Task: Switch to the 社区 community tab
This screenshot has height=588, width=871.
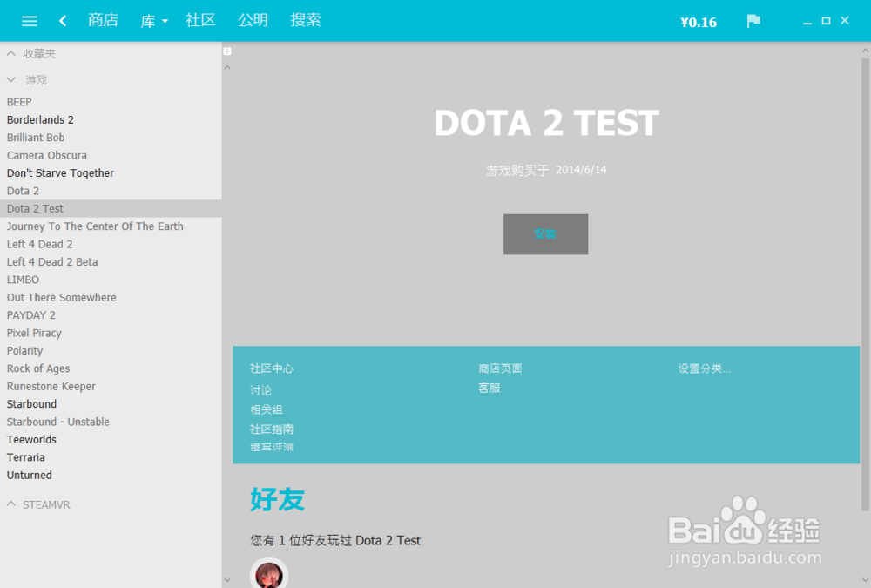Action: point(200,21)
